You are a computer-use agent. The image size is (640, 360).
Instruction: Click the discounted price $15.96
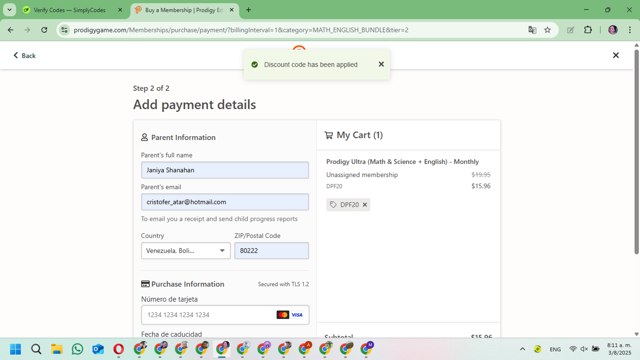pyautogui.click(x=481, y=186)
